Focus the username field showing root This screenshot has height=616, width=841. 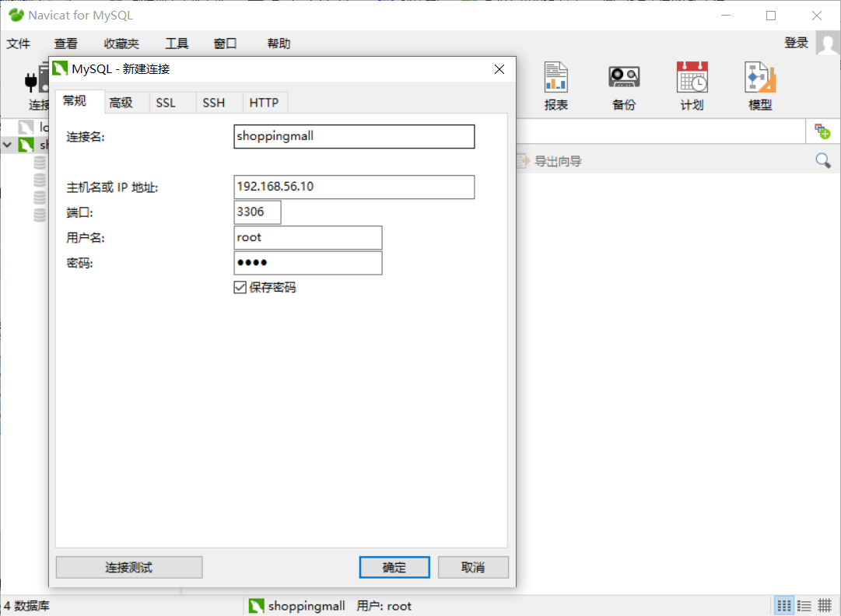point(308,237)
